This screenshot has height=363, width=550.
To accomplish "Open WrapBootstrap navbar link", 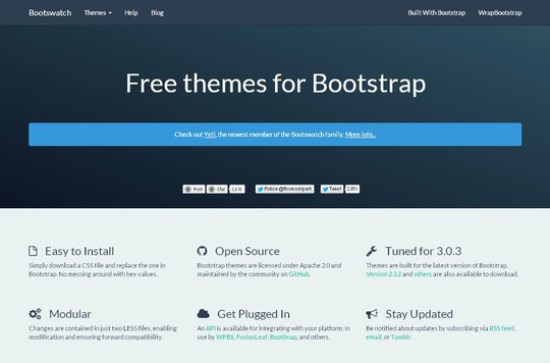I will 500,13.
